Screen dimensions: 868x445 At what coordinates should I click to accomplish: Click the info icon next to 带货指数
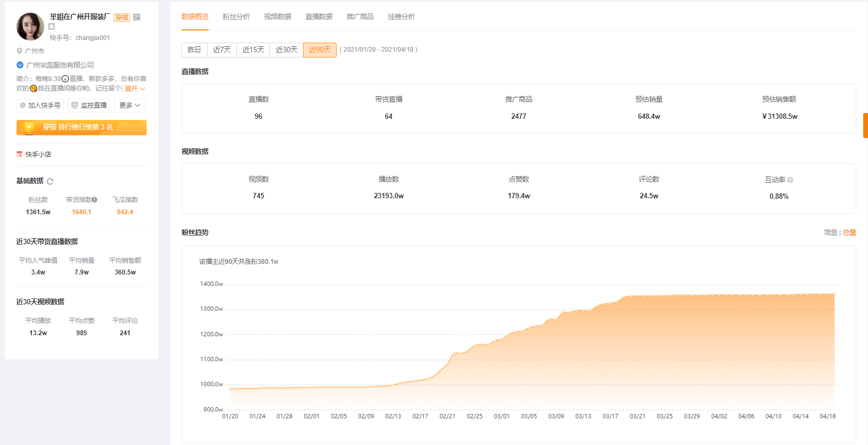pyautogui.click(x=94, y=200)
